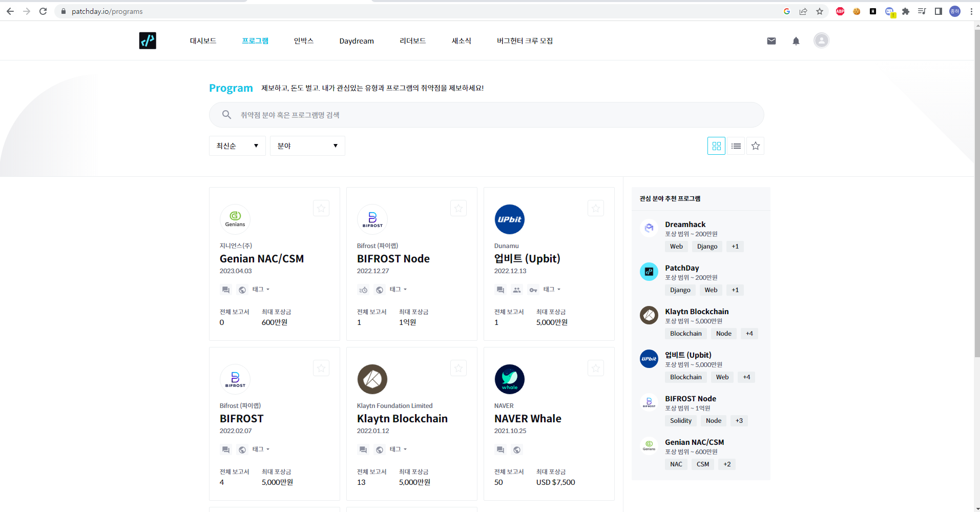This screenshot has width=980, height=512.
Task: Click key icon on Upbit card
Action: click(533, 290)
